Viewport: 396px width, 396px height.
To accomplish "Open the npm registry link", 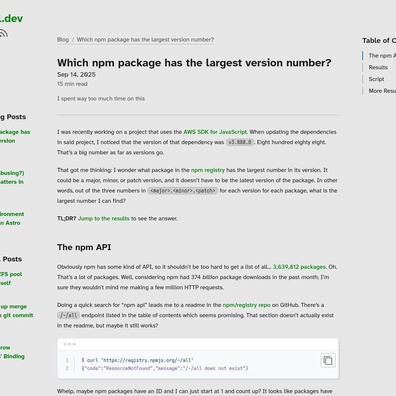I will pos(208,170).
